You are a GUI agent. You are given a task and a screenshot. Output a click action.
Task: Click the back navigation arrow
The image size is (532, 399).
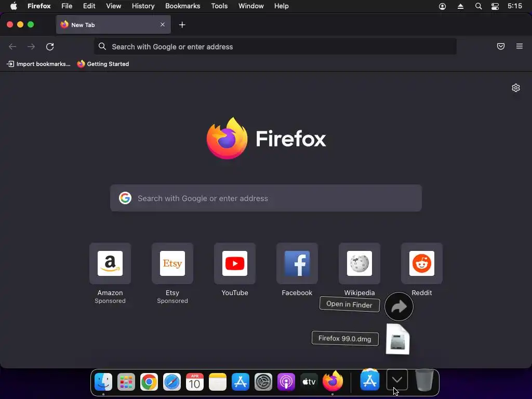[x=12, y=46]
